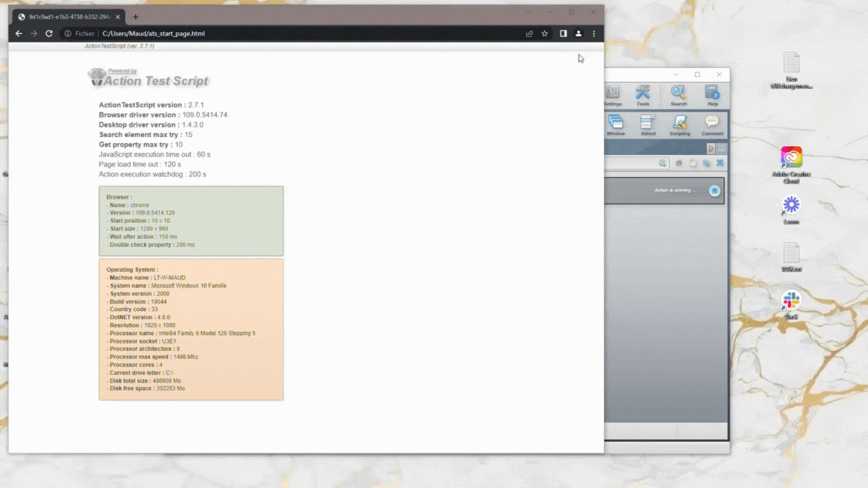This screenshot has width=868, height=488.
Task: Toggle the browser side panel icon
Action: [563, 34]
